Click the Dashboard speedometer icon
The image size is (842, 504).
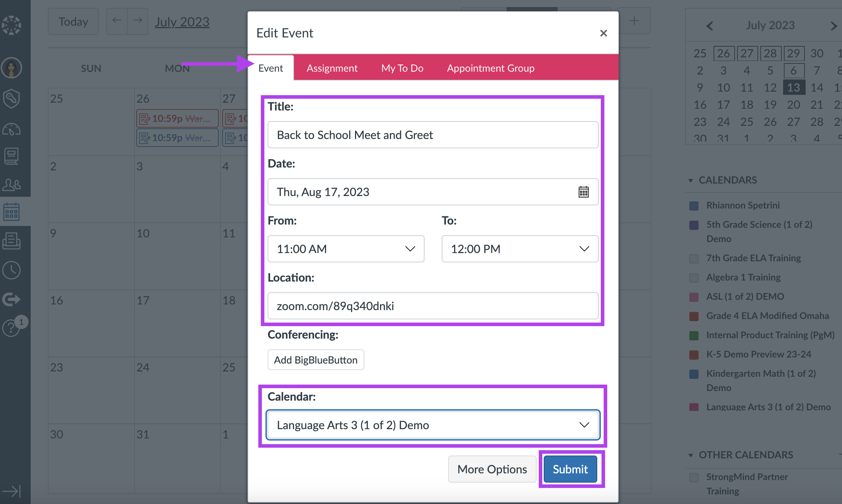(11, 129)
